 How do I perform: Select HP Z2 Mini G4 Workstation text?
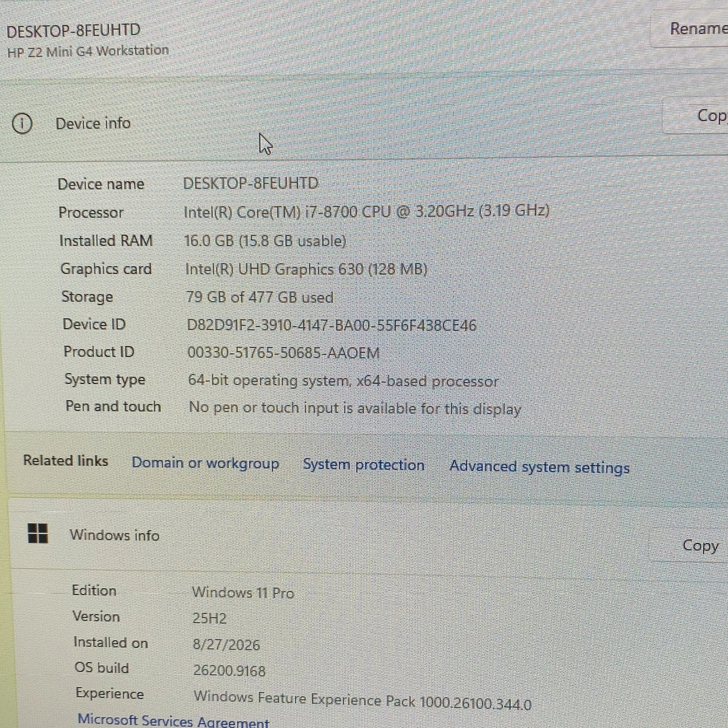(x=88, y=51)
